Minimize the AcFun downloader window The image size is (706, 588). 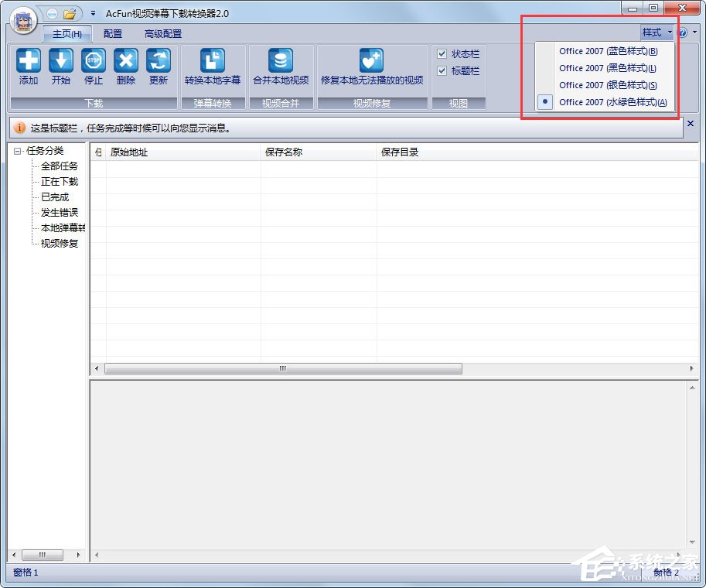(x=633, y=8)
